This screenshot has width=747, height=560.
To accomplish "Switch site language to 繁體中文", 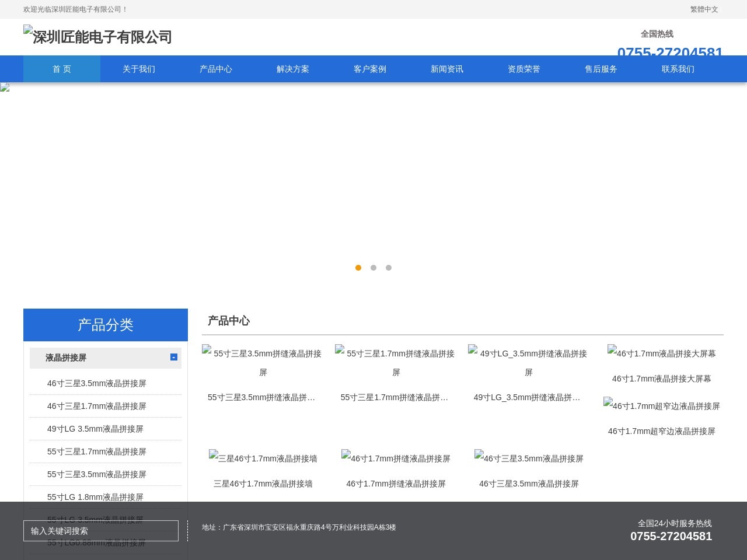I will coord(703,9).
